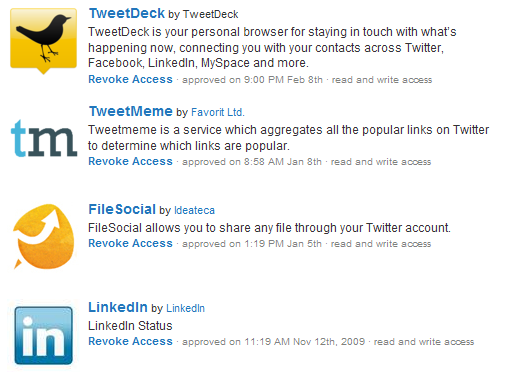
Task: Click the LinkedIn Status description text
Action: click(x=130, y=326)
